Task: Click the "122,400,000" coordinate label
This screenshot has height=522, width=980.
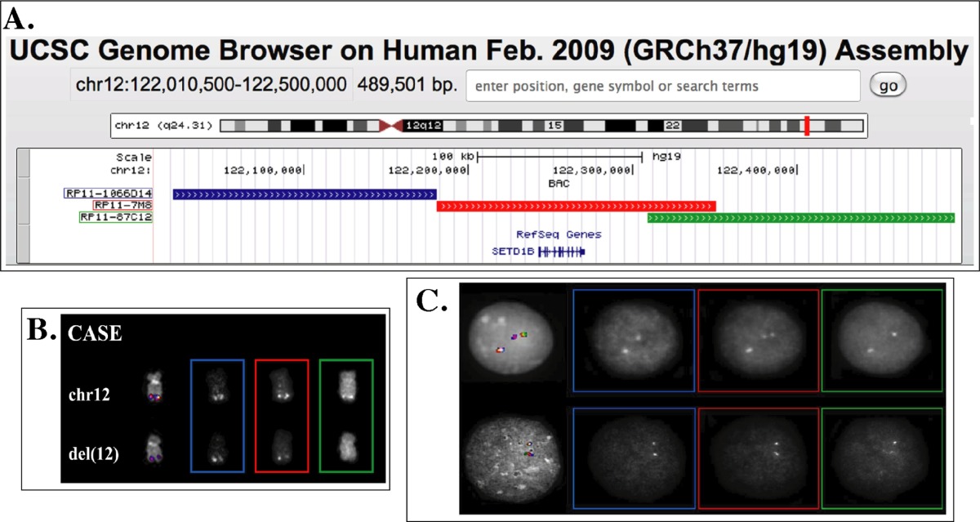Action: point(757,170)
